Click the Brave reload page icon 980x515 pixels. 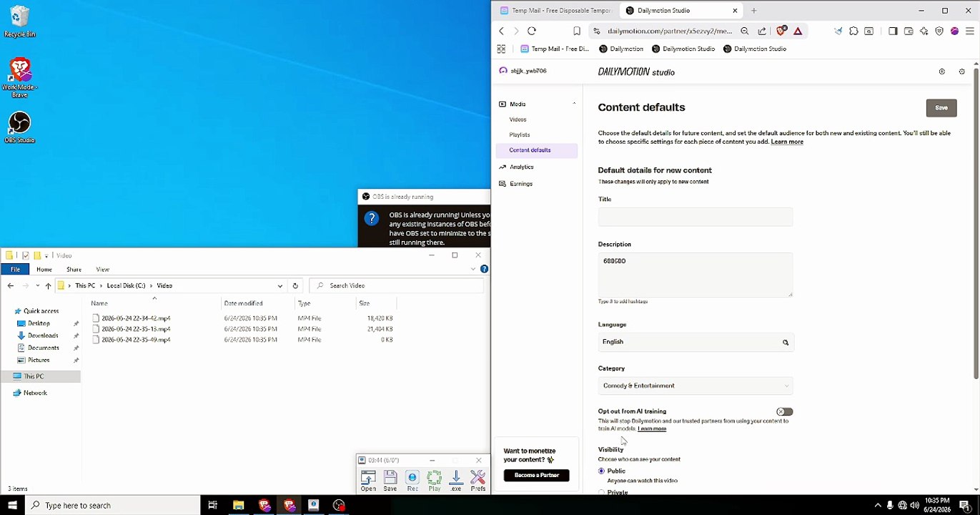(x=532, y=31)
